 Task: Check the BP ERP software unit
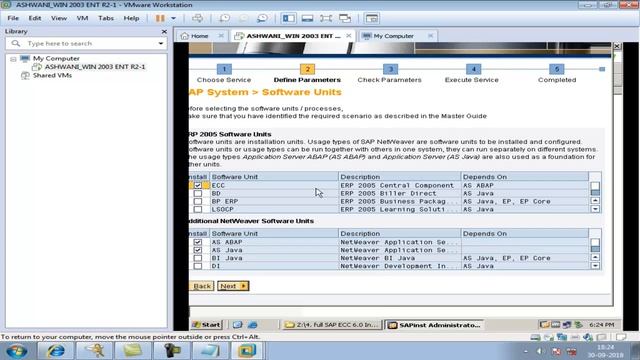[x=198, y=201]
